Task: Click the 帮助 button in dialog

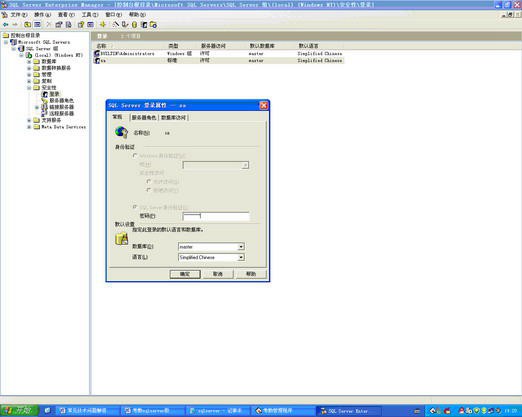Action: [251, 274]
